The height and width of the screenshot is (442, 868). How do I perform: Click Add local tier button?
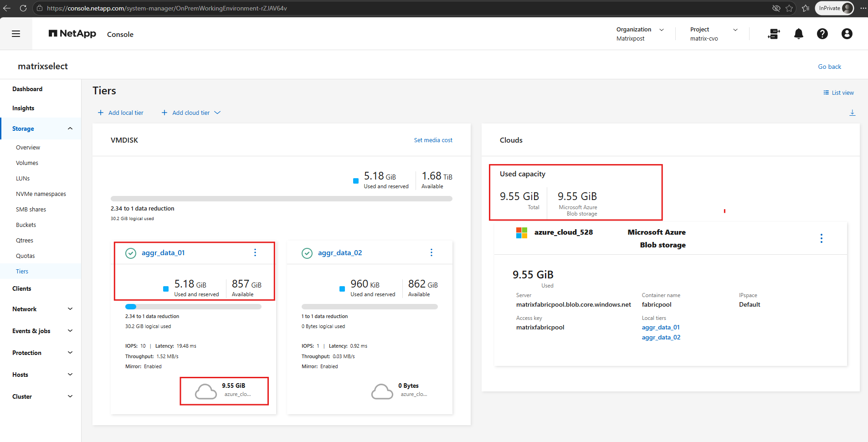pos(121,113)
